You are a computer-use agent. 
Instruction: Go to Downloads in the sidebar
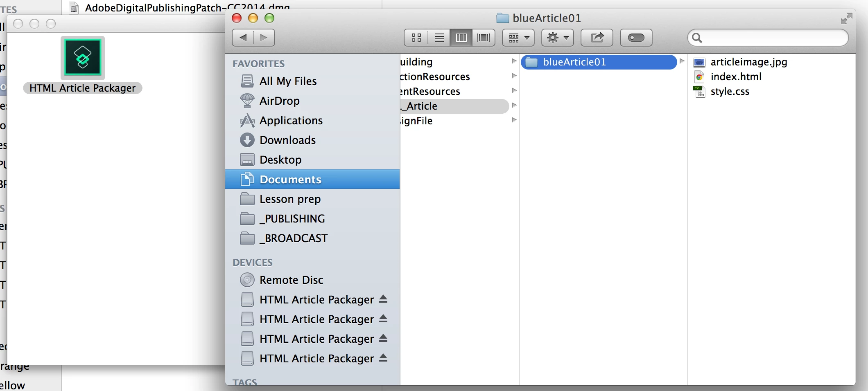(x=312, y=140)
